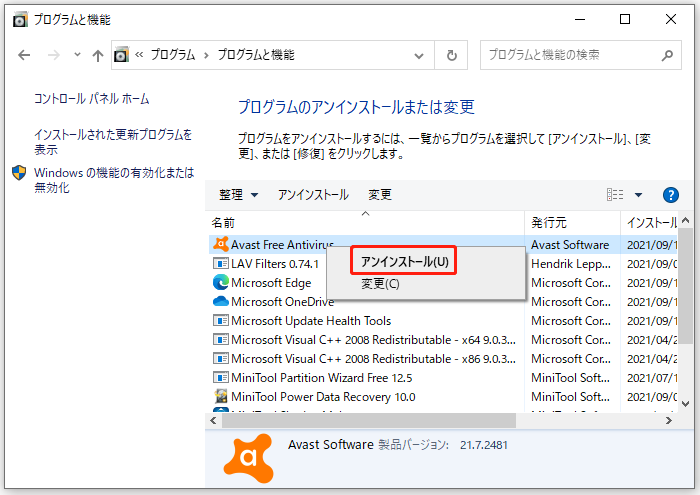The image size is (700, 495).
Task: Sort by the 名前 column header
Action: [366, 222]
